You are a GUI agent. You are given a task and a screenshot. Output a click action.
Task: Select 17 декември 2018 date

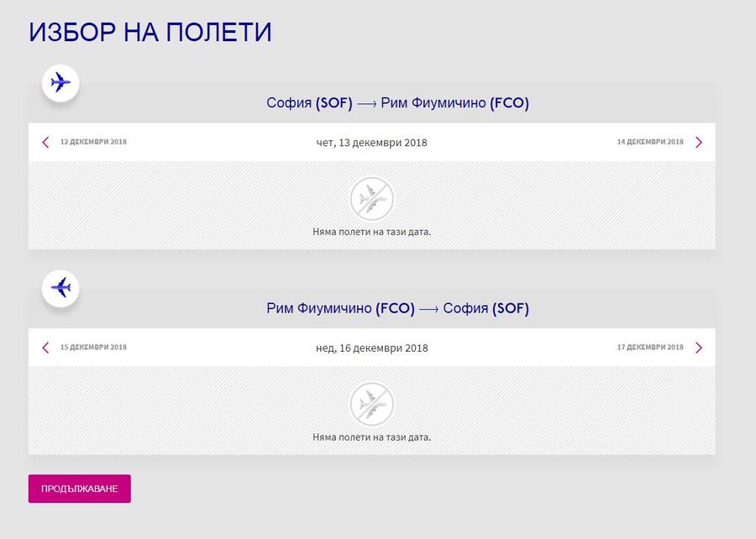tap(650, 348)
